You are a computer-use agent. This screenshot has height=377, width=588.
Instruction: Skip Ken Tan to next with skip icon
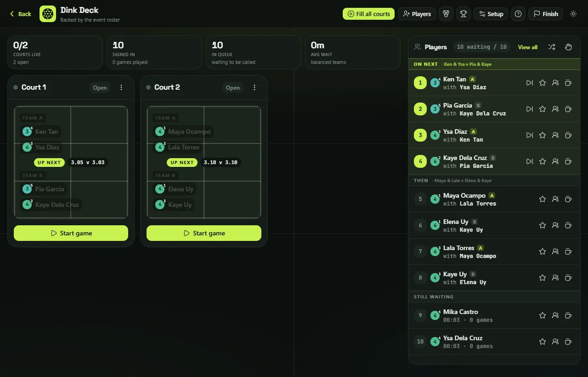click(x=530, y=83)
